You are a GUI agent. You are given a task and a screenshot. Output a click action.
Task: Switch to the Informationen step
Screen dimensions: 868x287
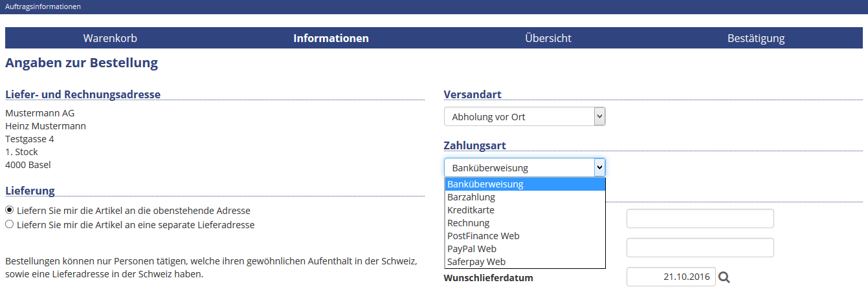331,38
